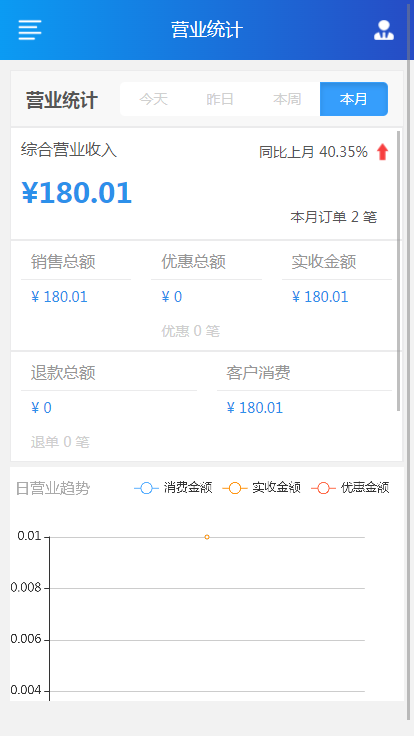This screenshot has height=736, width=414.
Task: Click 退款总额 label
Action: [x=63, y=373]
